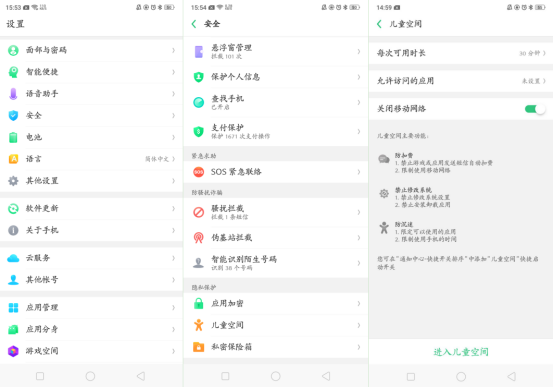Open language chevron next to 简体中文
554x387 pixels.
pos(173,159)
